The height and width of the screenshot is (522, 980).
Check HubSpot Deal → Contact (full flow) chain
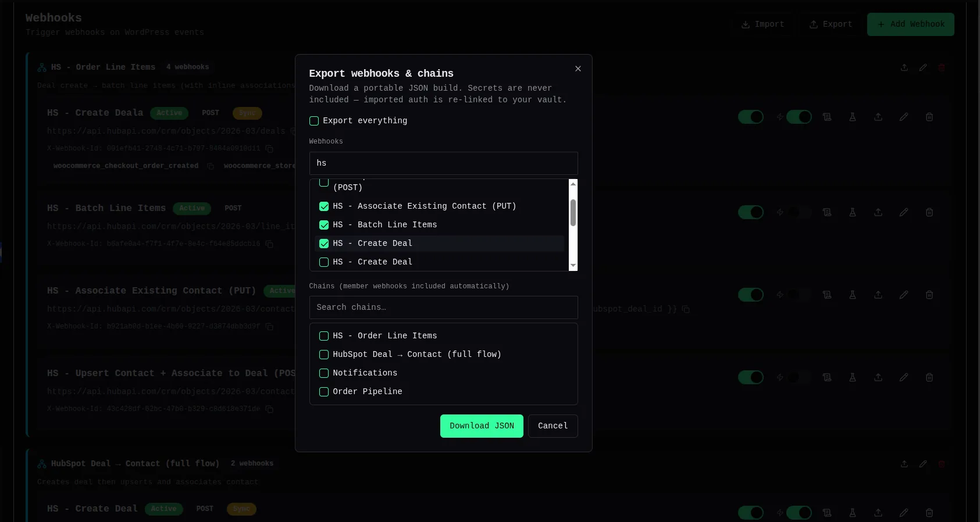324,355
